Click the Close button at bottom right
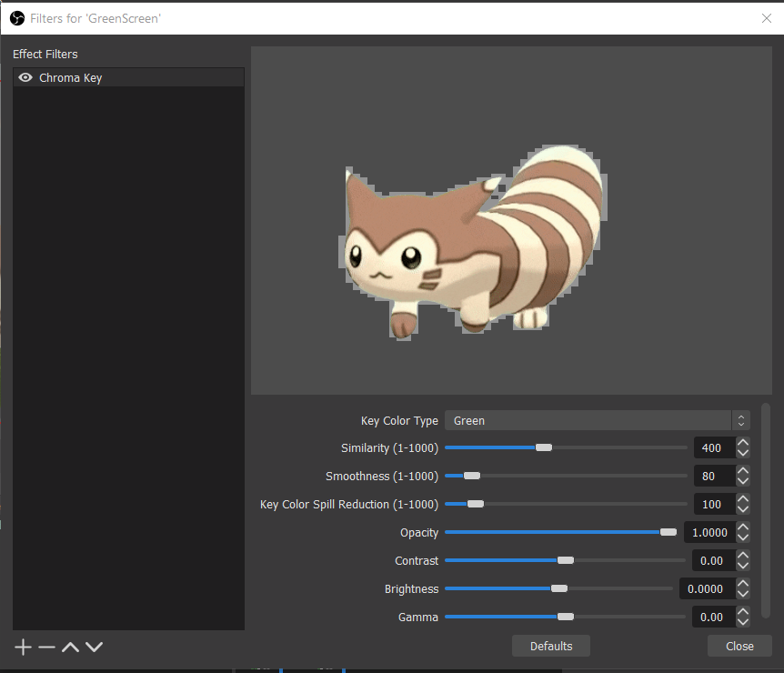This screenshot has height=673, width=784. tap(739, 646)
